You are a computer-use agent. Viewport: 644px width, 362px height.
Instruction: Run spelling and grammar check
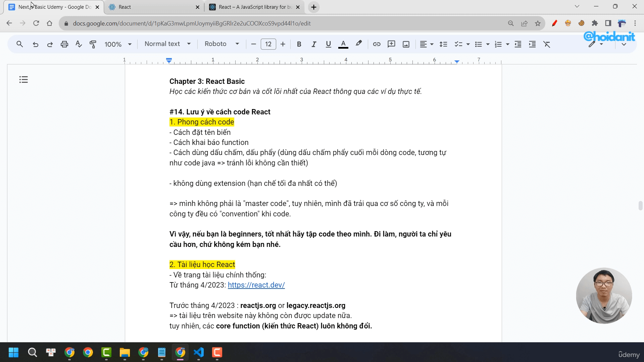click(79, 44)
